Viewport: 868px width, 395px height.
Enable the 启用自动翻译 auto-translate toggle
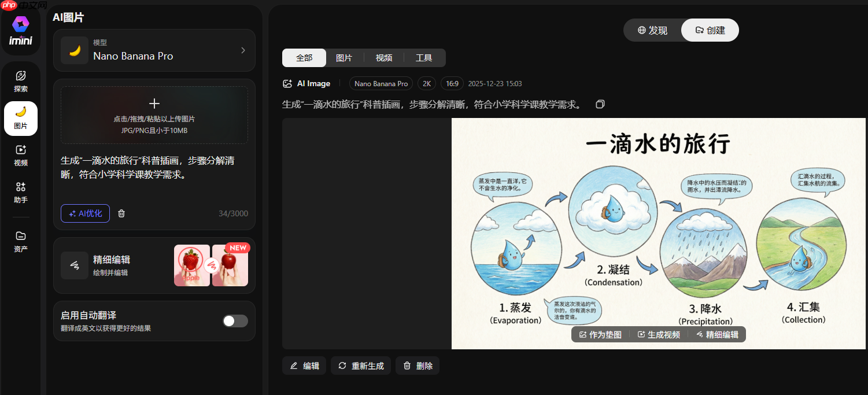point(235,320)
